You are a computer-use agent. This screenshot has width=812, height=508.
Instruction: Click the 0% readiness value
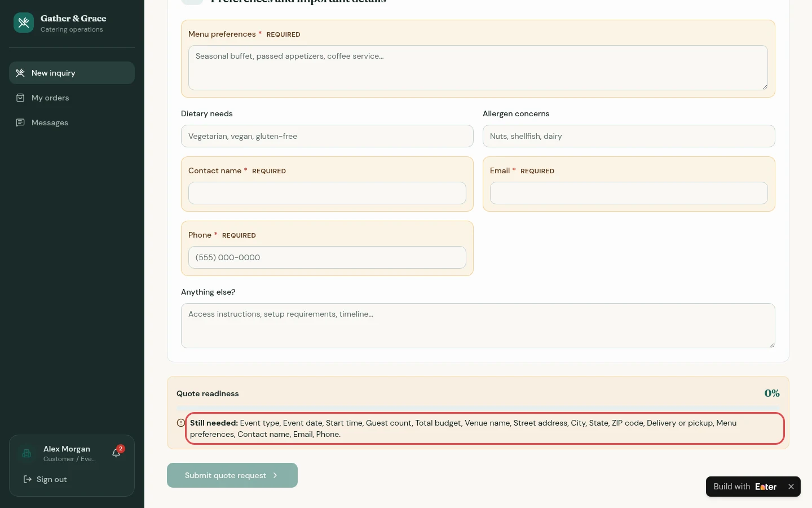[x=772, y=393]
